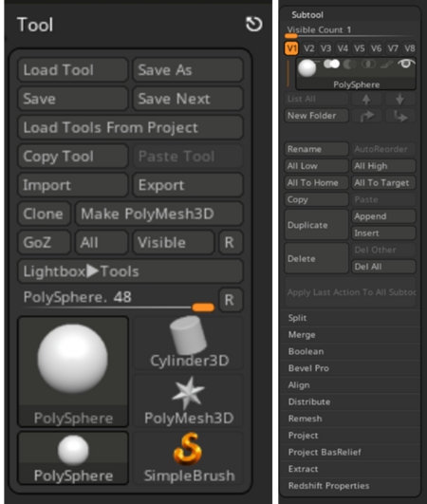The width and height of the screenshot is (427, 504).
Task: Click the Del All button
Action: point(383,267)
